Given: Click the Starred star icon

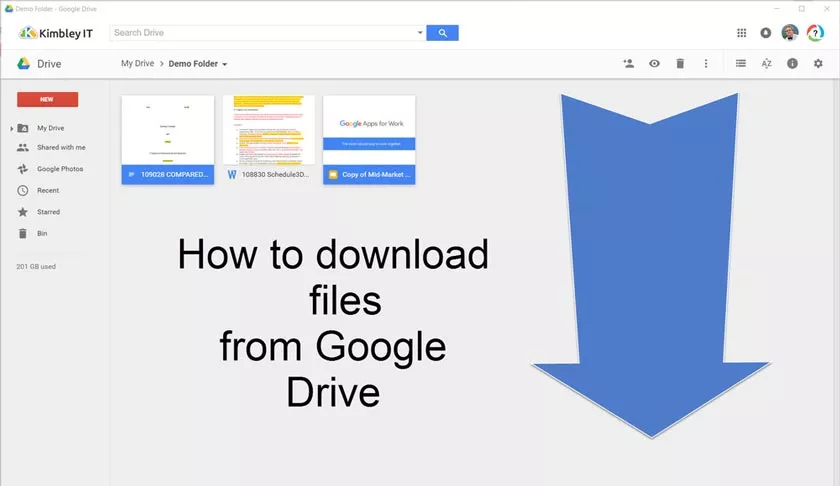Looking at the screenshot, I should [x=22, y=212].
